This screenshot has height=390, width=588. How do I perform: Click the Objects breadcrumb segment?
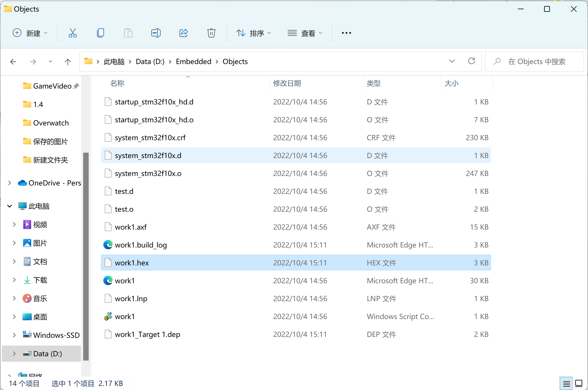pyautogui.click(x=235, y=61)
